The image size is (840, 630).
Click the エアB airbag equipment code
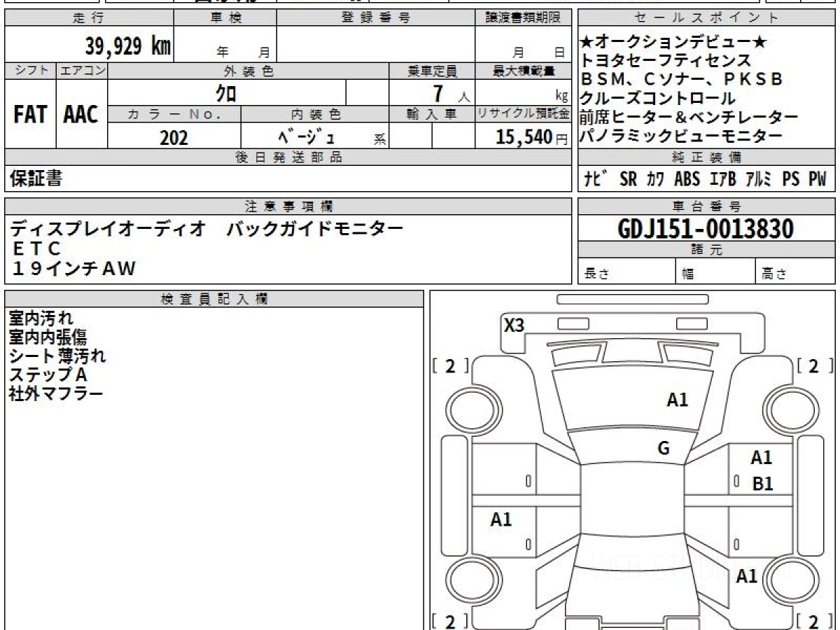click(722, 179)
